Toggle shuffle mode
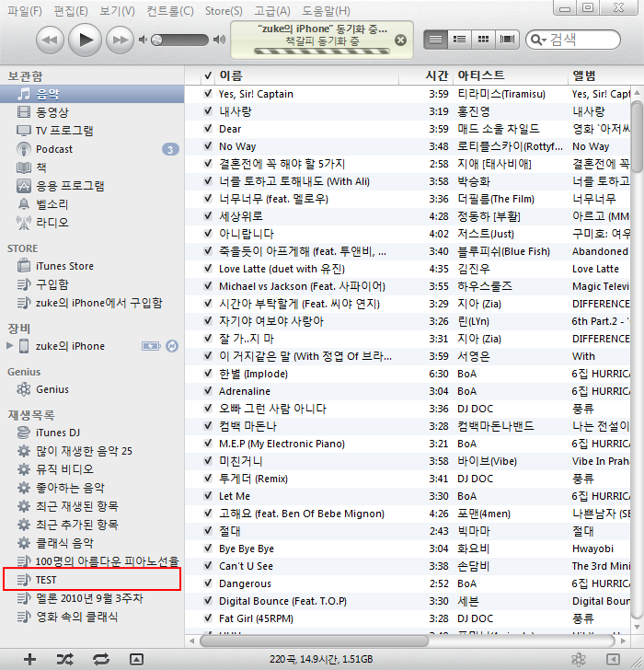 point(65,659)
